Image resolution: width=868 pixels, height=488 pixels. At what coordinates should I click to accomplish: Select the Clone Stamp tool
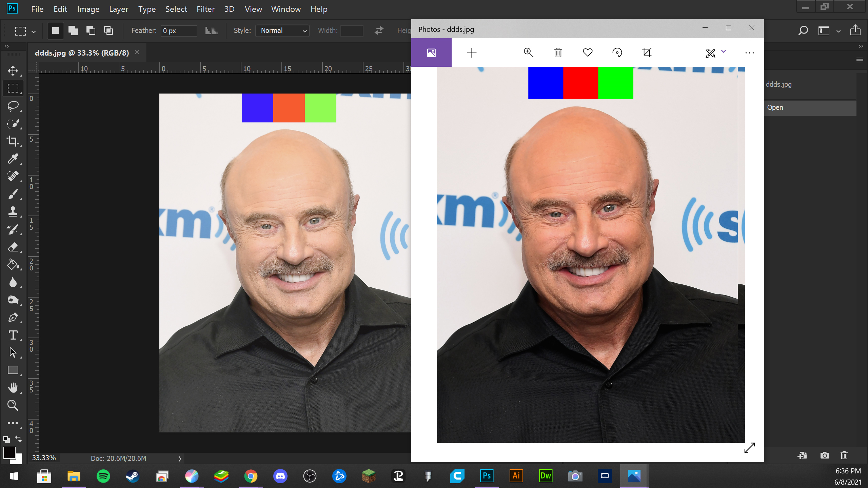13,211
